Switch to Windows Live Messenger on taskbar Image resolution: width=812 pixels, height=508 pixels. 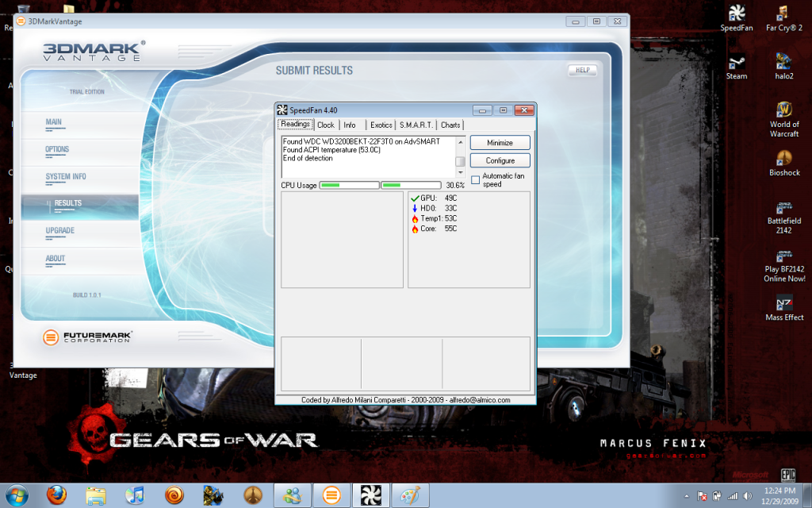(x=292, y=495)
